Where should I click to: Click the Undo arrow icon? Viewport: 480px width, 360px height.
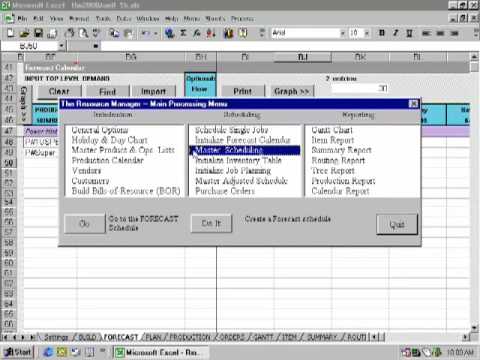point(145,33)
